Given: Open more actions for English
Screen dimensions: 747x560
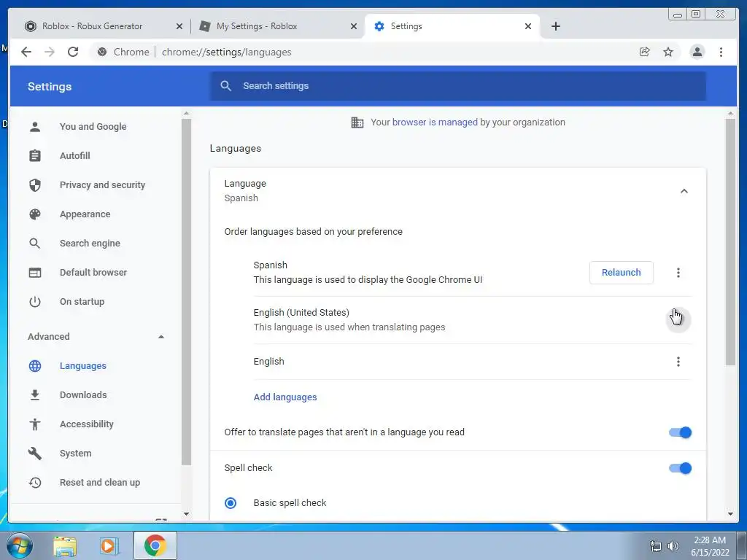Looking at the screenshot, I should coord(678,362).
